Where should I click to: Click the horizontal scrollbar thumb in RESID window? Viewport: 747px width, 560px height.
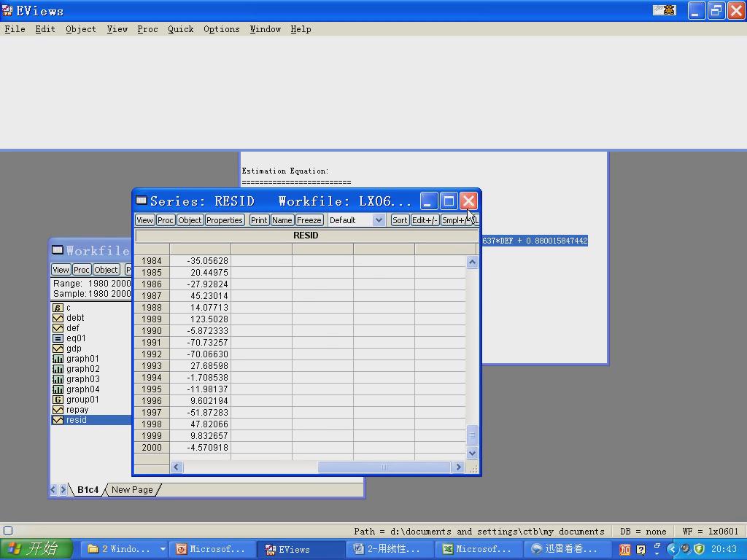coord(384,467)
